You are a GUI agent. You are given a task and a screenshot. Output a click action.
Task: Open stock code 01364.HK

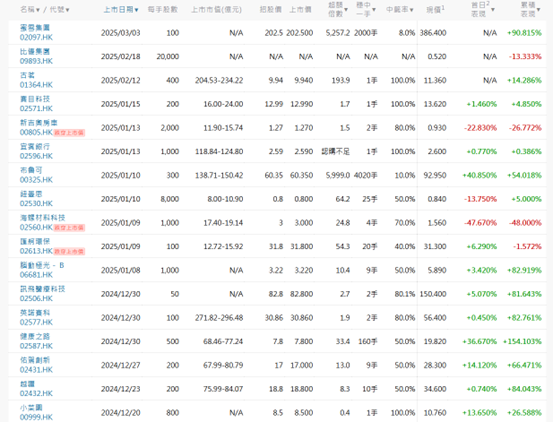(36, 85)
